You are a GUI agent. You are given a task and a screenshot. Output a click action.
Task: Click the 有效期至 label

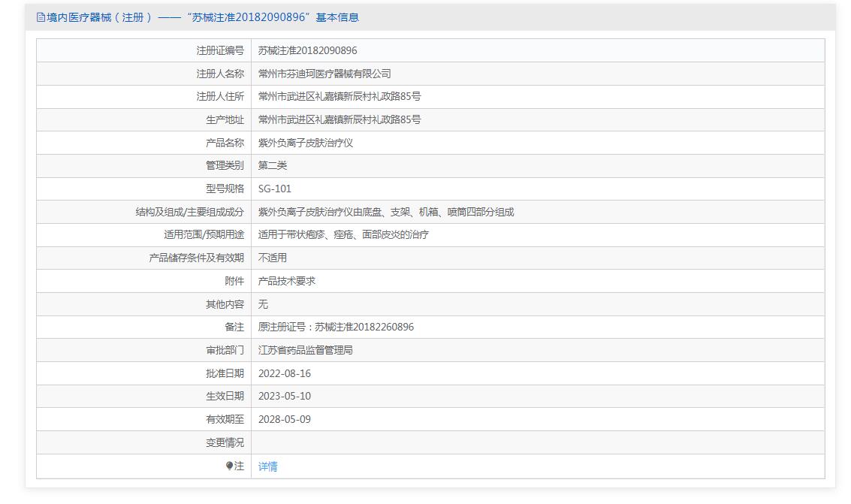225,419
